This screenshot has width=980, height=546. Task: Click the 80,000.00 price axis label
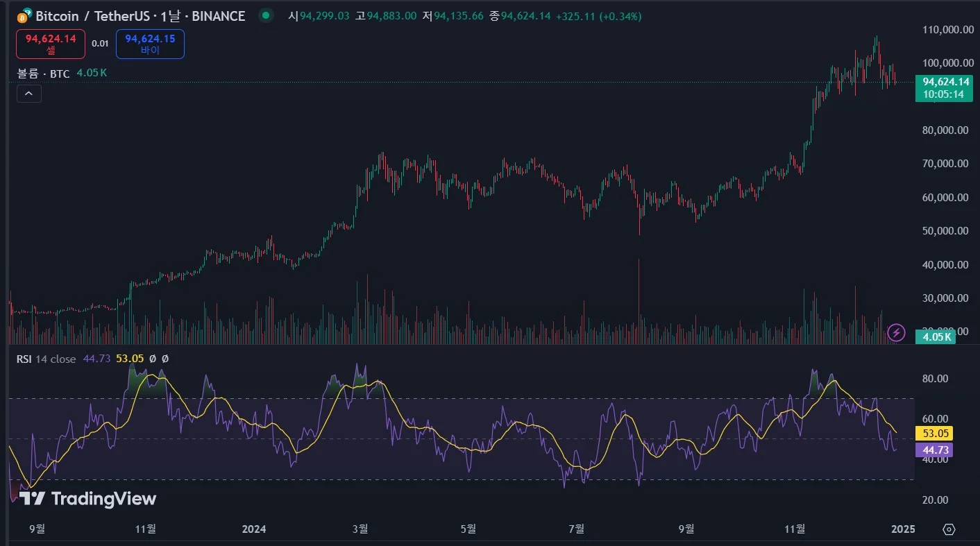pos(945,130)
